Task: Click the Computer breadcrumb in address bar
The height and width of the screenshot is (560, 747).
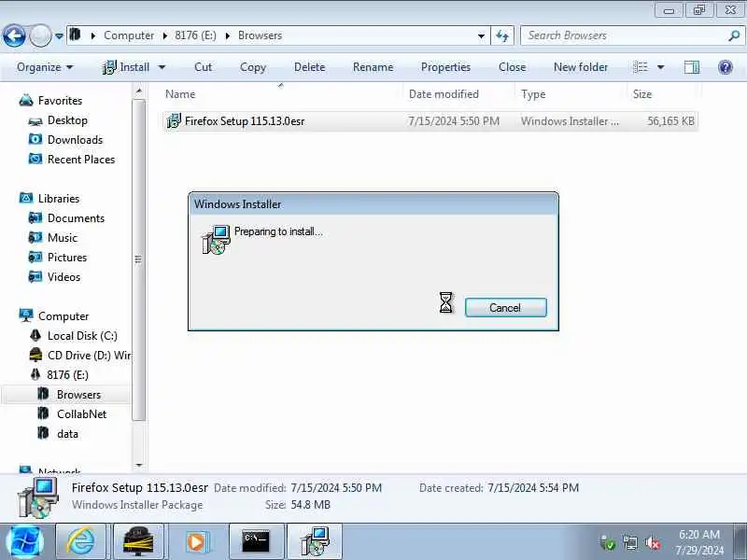Action: [129, 35]
